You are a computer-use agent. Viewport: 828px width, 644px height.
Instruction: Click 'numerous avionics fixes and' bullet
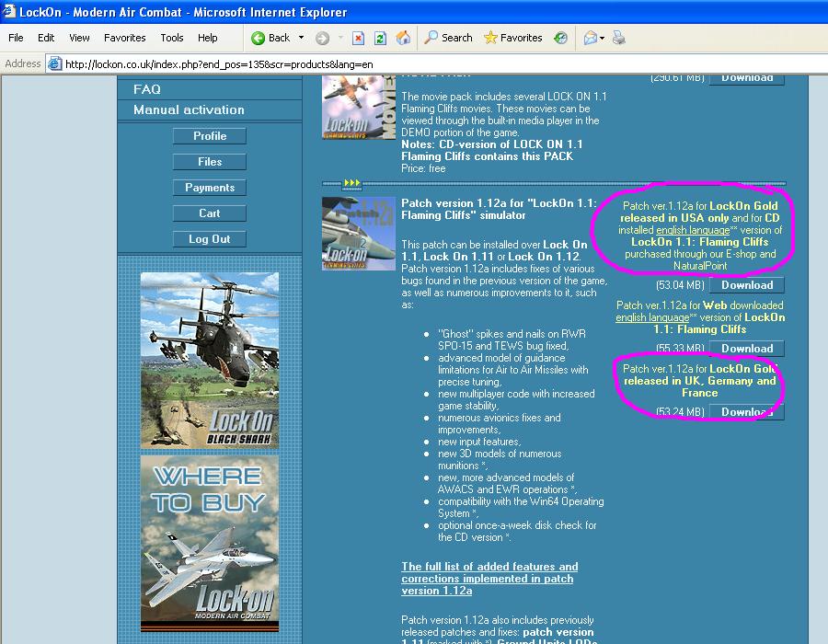500,418
